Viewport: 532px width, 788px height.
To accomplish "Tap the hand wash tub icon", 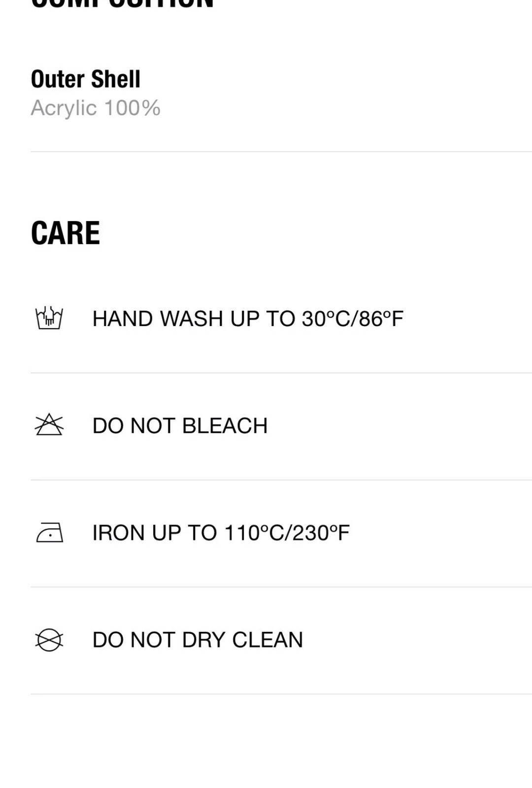I will pos(49,318).
